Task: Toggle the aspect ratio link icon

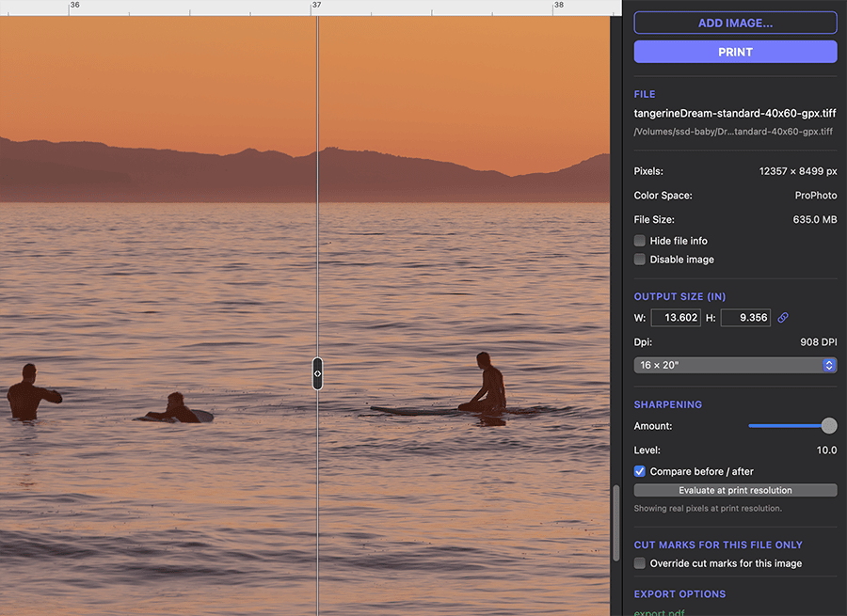Action: 783,318
